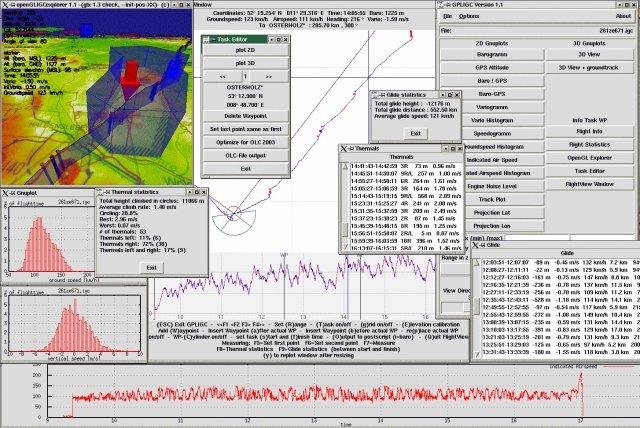
Task: Open the Options menu in GPLIGC
Action: 469,16
